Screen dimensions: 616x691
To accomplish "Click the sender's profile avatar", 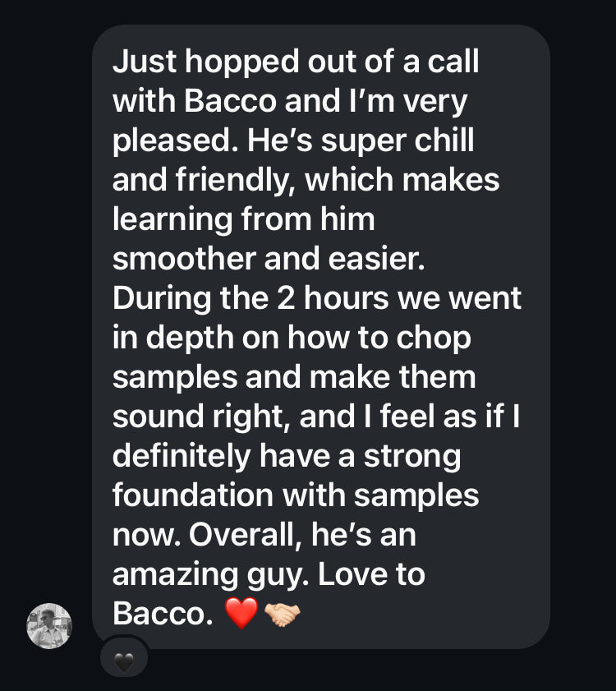I will (49, 625).
